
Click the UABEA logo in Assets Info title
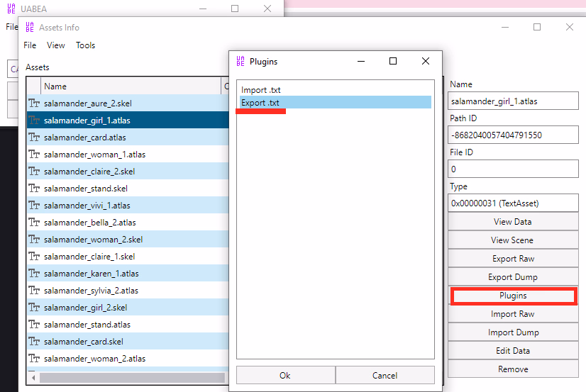coord(29,28)
